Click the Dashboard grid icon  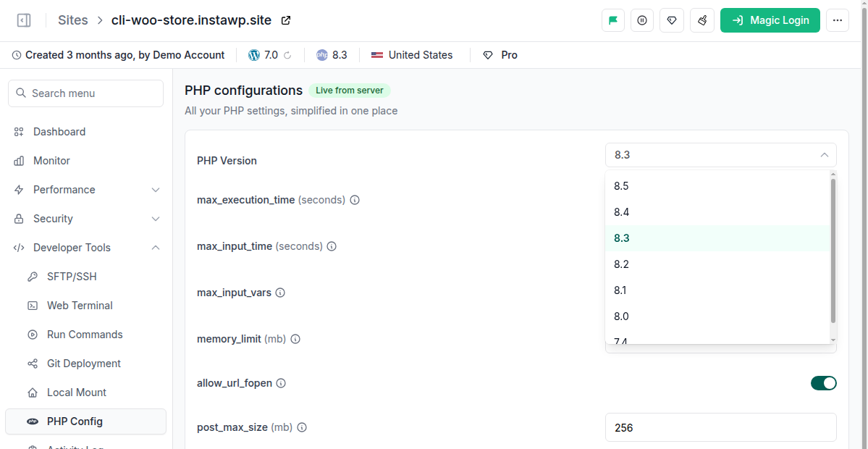(19, 132)
